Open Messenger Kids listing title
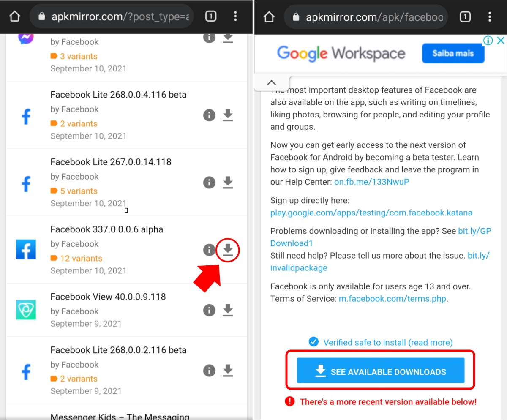 click(120, 416)
